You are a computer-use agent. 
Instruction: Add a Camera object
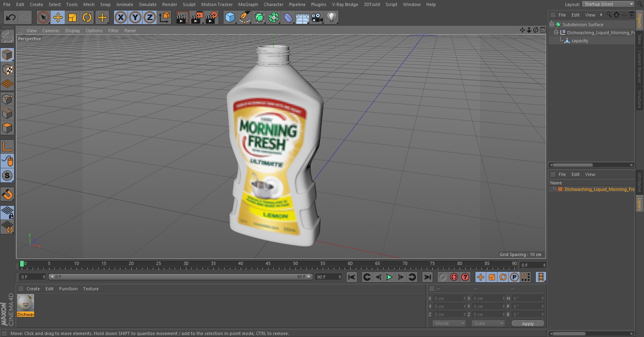coord(317,17)
